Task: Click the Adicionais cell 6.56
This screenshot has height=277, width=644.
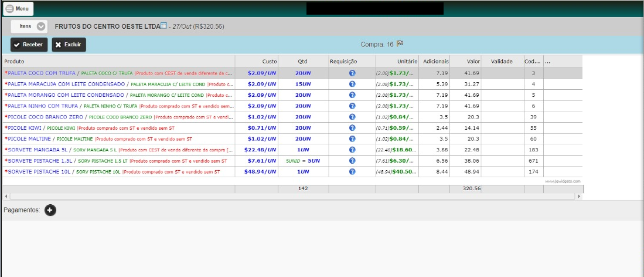Action: click(x=434, y=161)
